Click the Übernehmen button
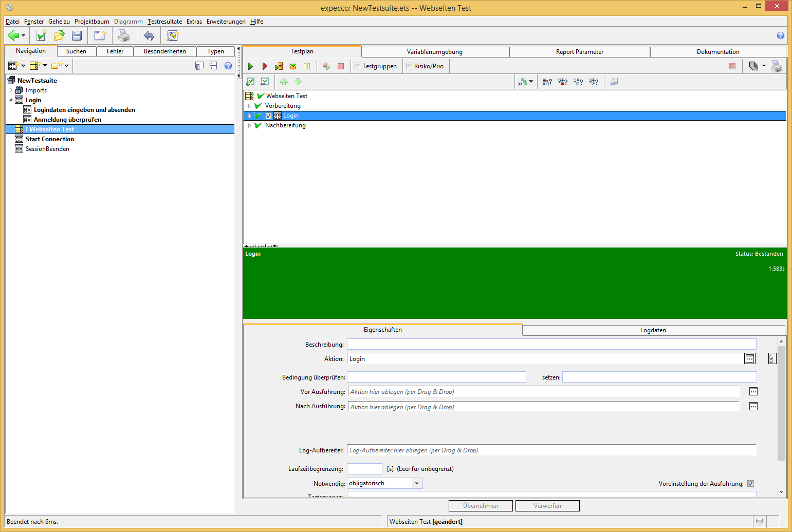 click(x=481, y=506)
